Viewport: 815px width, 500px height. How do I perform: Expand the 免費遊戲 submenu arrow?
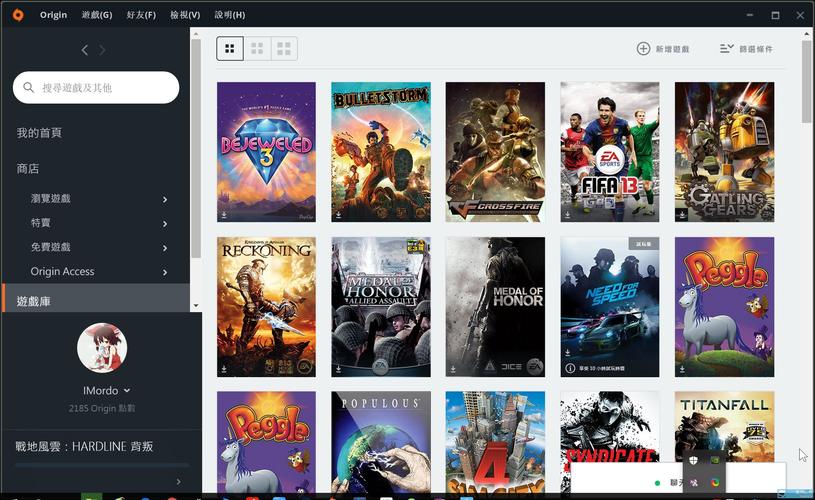pyautogui.click(x=165, y=248)
